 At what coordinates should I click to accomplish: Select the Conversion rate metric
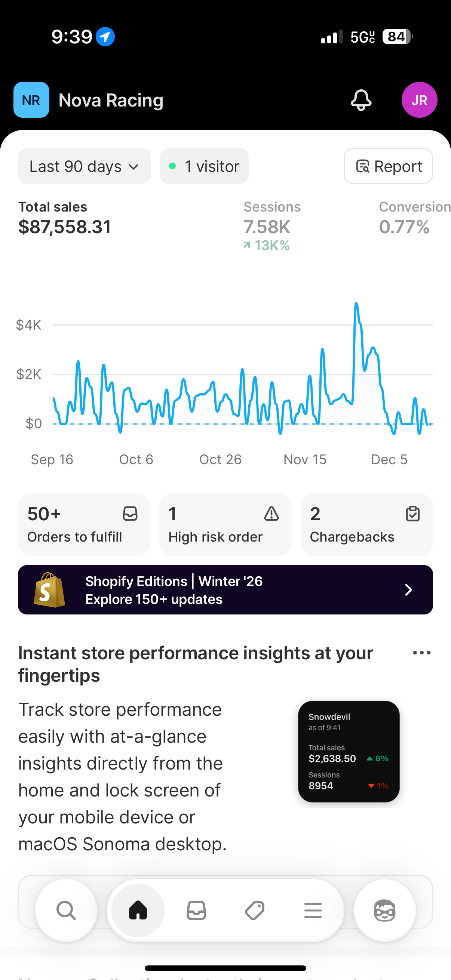point(414,218)
